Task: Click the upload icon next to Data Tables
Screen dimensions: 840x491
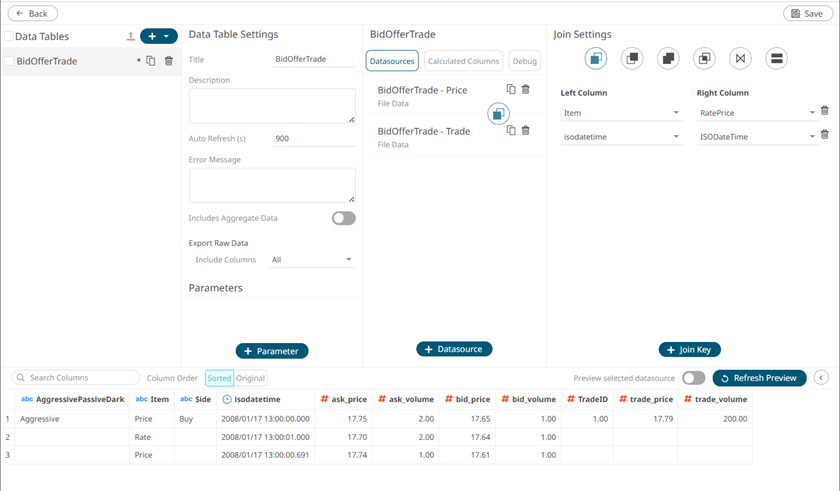Action: pyautogui.click(x=130, y=37)
